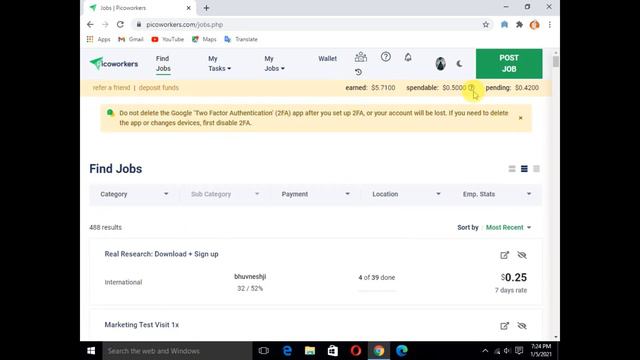Click the Picoworkers logo
Screen dimensions: 640x360
[x=114, y=64]
